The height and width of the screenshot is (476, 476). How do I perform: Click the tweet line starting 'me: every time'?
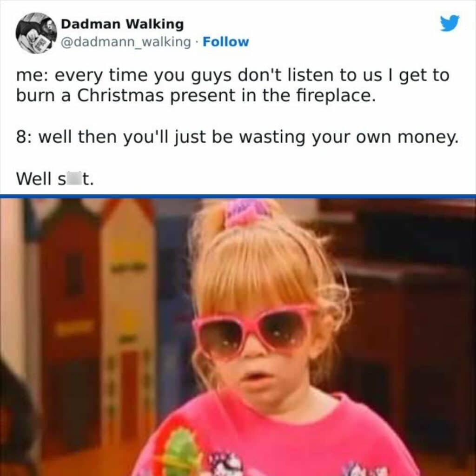(232, 76)
